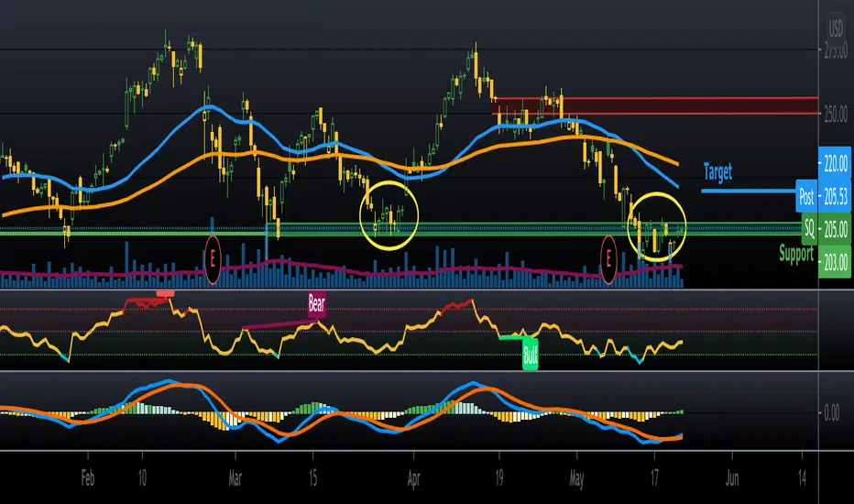
Task: Click the Jun date on time axis
Action: click(732, 478)
